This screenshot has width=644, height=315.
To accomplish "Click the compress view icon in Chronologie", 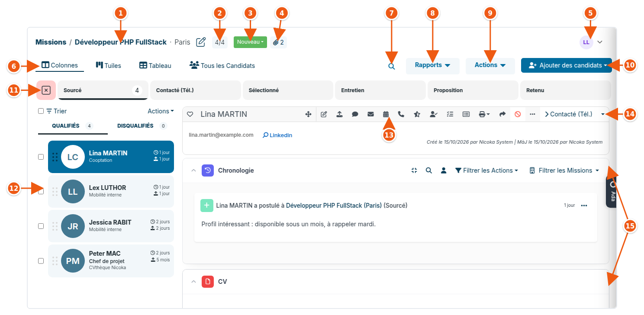I will (x=414, y=170).
